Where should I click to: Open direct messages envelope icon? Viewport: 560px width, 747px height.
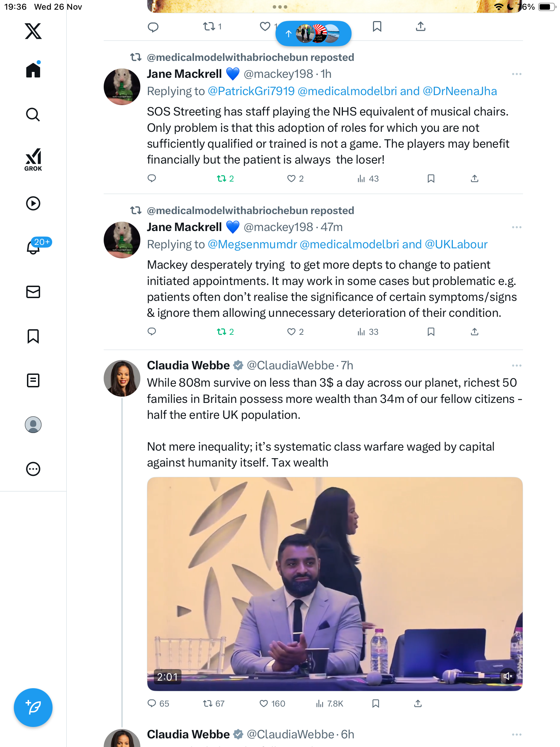[33, 292]
